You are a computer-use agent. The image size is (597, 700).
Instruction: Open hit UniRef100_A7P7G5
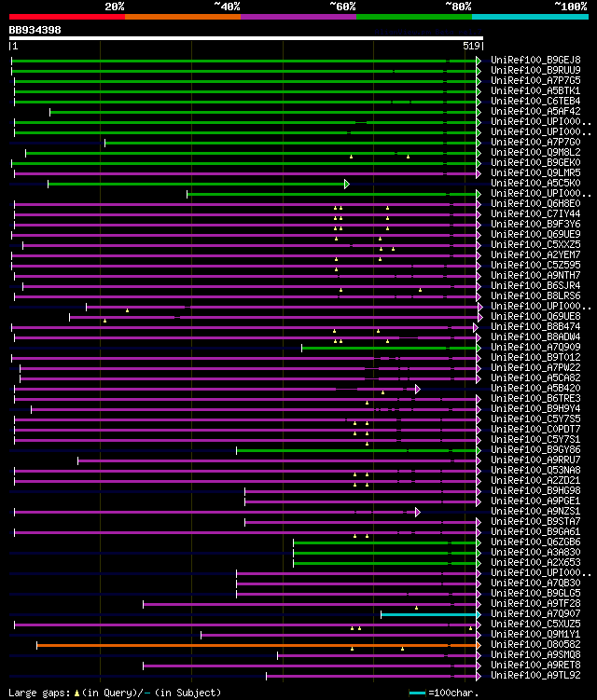(x=535, y=80)
